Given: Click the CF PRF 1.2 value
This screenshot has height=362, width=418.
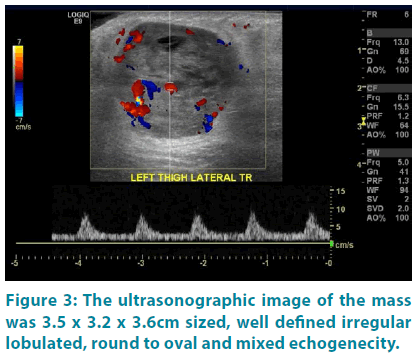Looking at the screenshot, I should [403, 116].
